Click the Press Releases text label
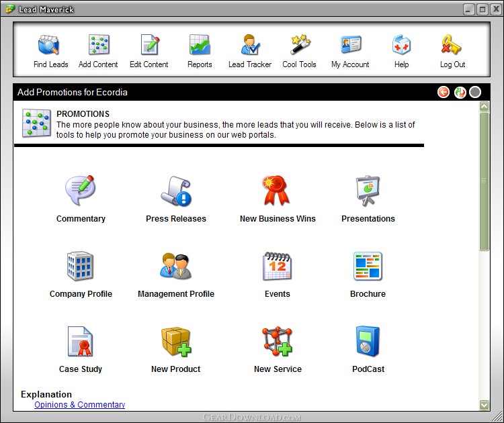The image size is (504, 423). [176, 219]
